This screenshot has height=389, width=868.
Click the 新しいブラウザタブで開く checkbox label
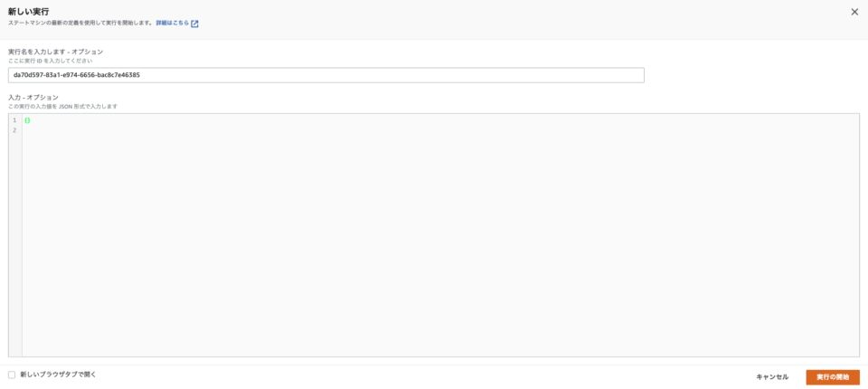pyautogui.click(x=58, y=375)
